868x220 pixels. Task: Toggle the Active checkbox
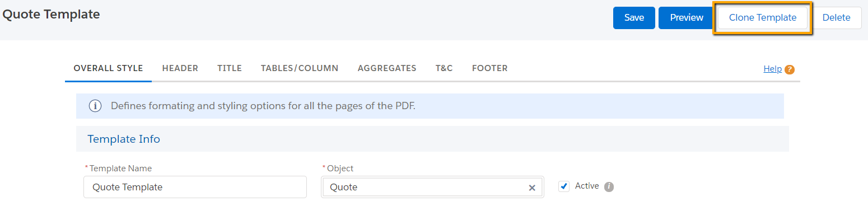click(564, 186)
